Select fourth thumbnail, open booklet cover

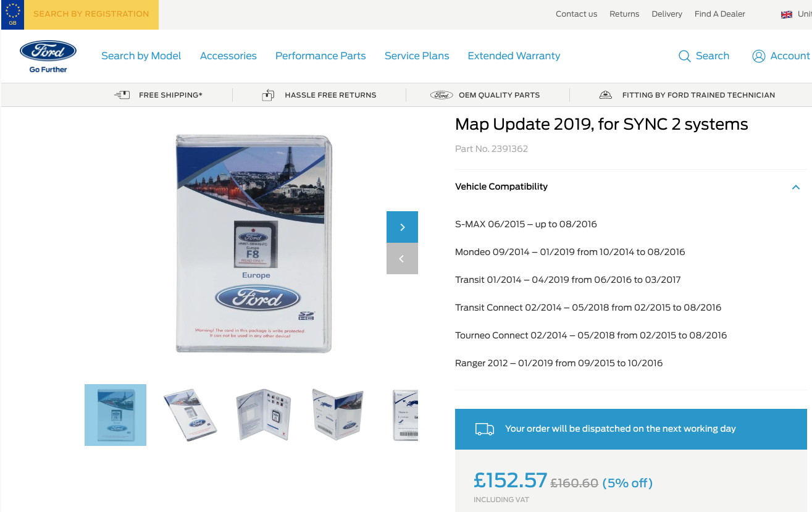pyautogui.click(x=338, y=415)
